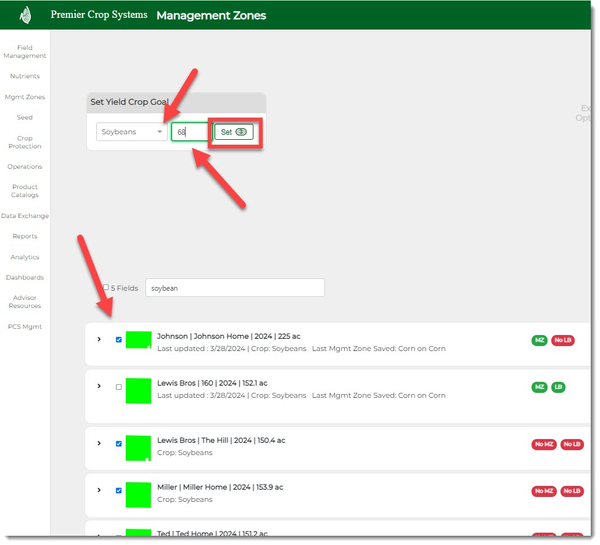Toggle the 5 Fields select-all checkbox
600x545 pixels.
(106, 288)
